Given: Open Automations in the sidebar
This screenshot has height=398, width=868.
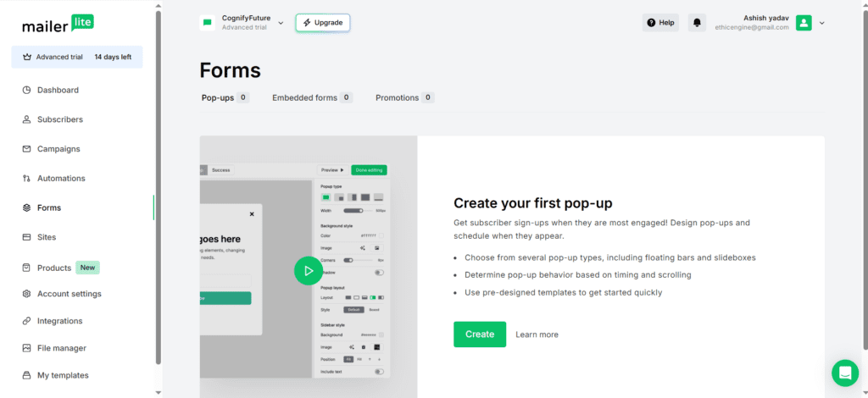Looking at the screenshot, I should click(x=61, y=179).
